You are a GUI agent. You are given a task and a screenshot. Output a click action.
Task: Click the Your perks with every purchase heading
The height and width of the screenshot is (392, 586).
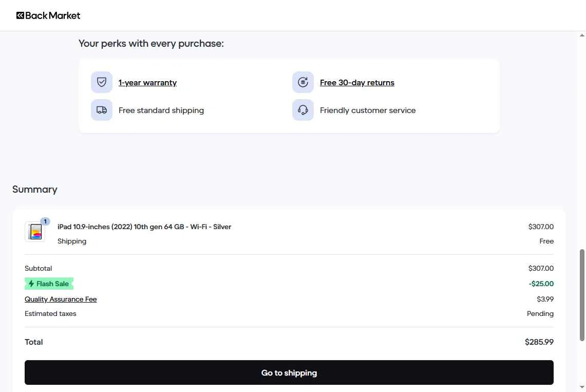coord(151,44)
